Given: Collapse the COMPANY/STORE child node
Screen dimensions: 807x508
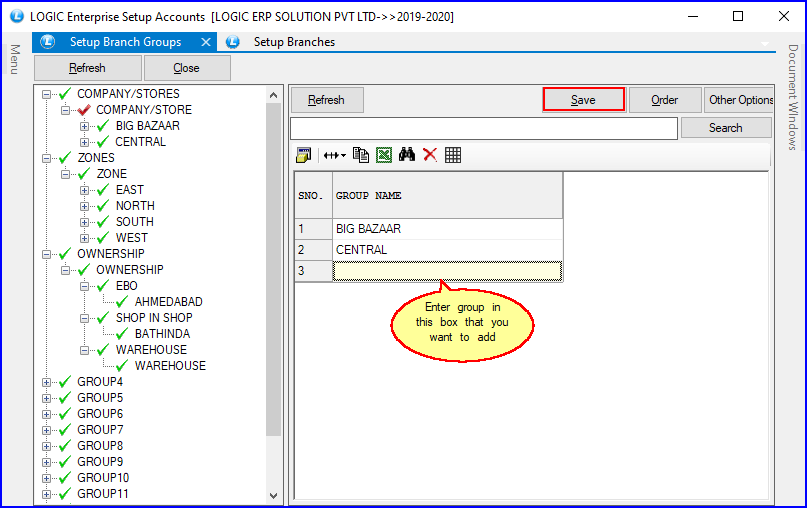Looking at the screenshot, I should pyautogui.click(x=65, y=110).
